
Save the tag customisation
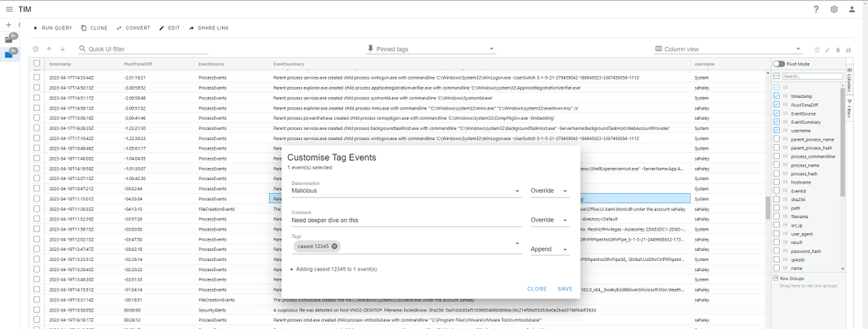pyautogui.click(x=565, y=289)
